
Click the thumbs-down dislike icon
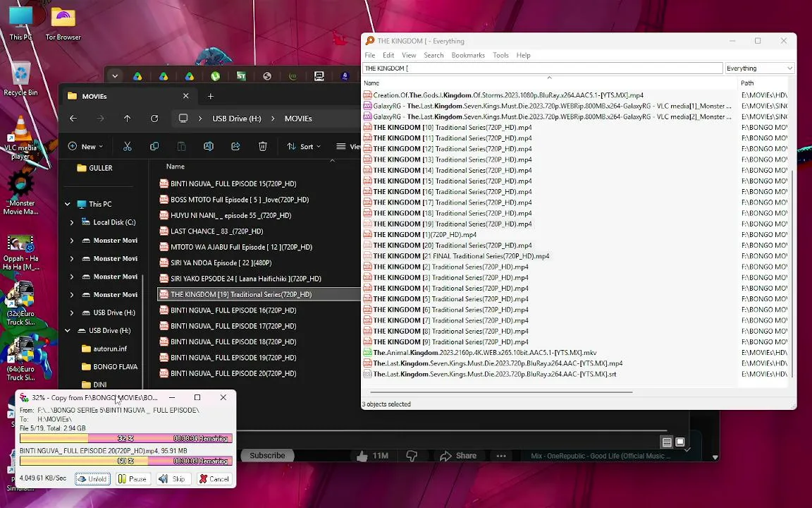point(412,456)
